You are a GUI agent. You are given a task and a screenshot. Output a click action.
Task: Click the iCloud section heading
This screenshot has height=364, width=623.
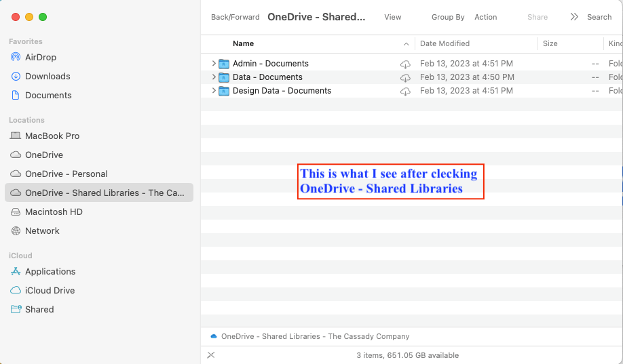click(x=20, y=256)
